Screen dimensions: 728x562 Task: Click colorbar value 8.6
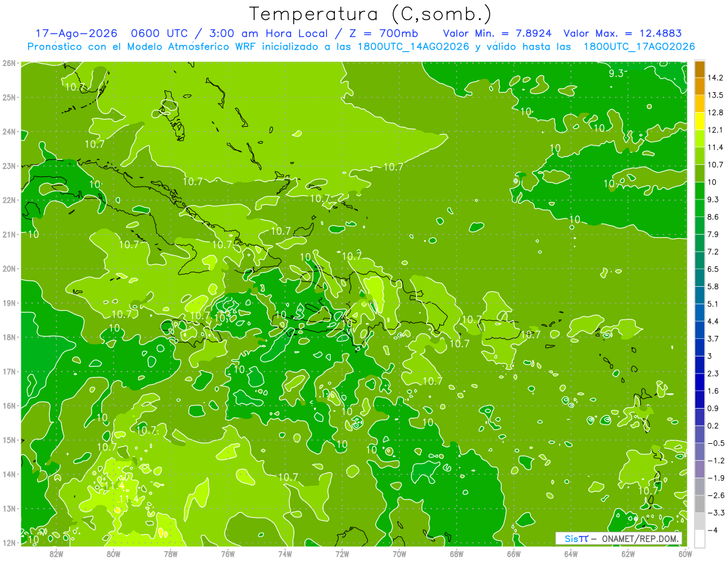[x=713, y=217]
